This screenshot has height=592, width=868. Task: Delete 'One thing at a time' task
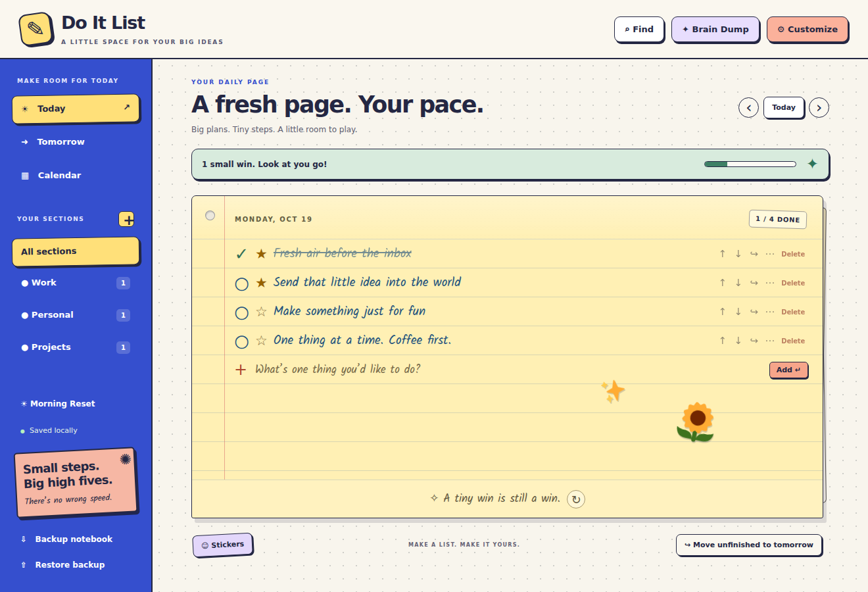coord(793,341)
